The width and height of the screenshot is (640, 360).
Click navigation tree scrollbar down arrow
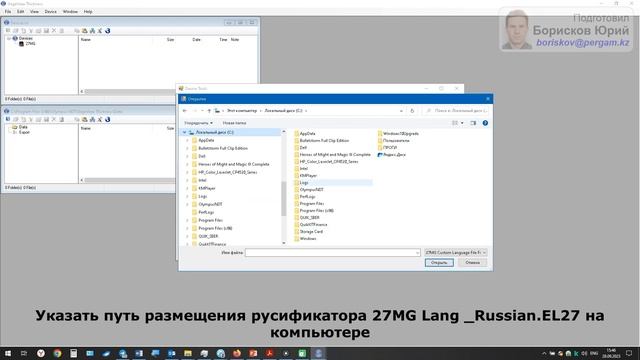(x=284, y=243)
